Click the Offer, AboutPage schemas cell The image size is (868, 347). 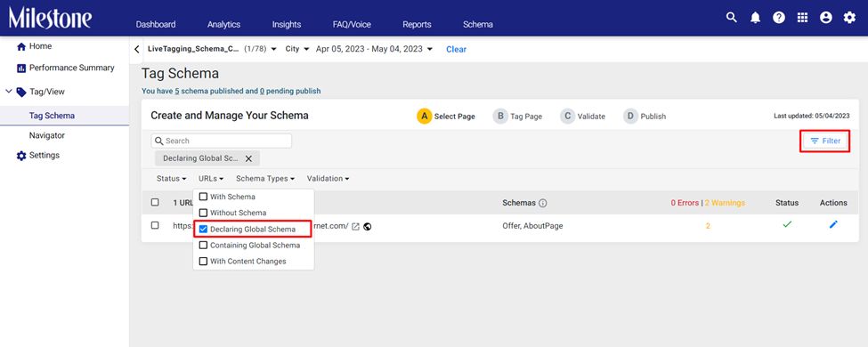click(532, 226)
